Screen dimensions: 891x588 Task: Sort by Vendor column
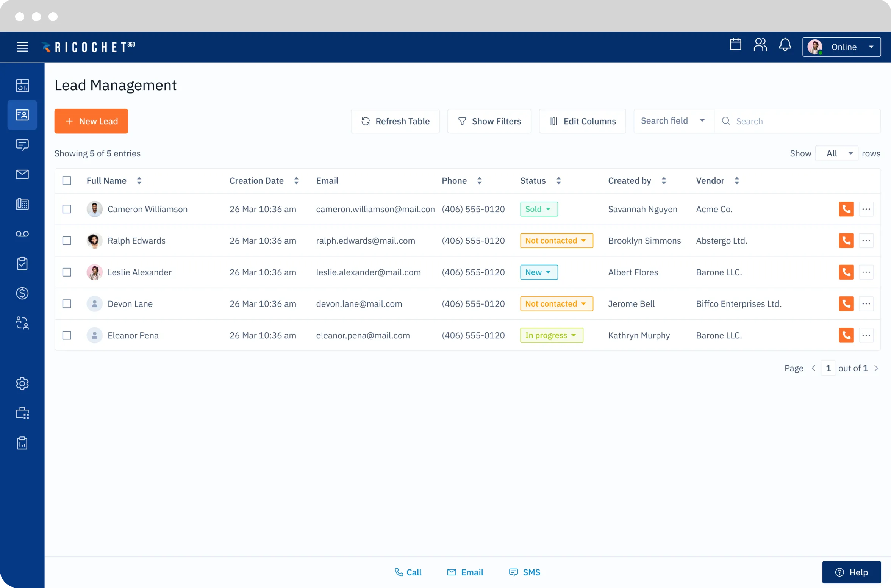(737, 181)
